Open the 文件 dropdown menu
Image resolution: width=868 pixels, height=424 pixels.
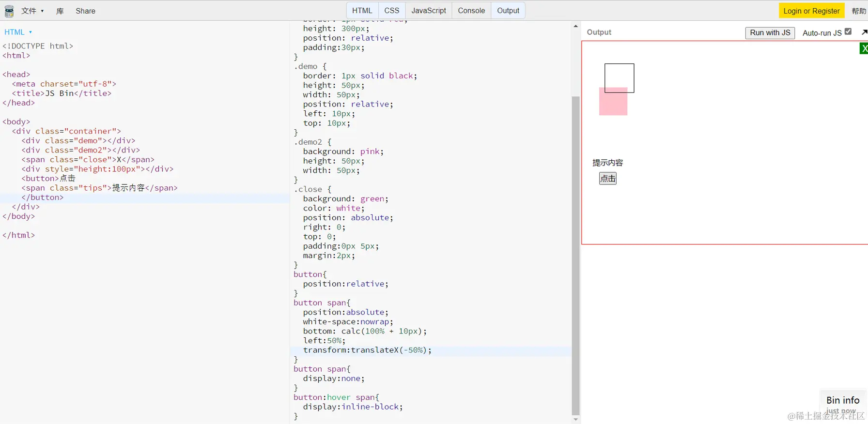(32, 11)
